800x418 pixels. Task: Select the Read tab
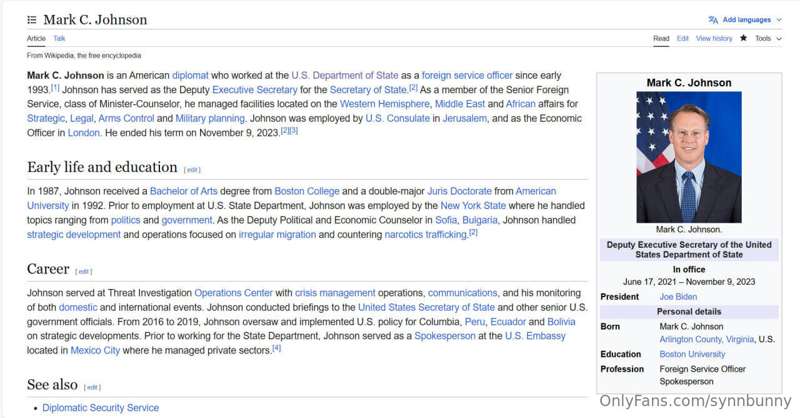(x=661, y=38)
